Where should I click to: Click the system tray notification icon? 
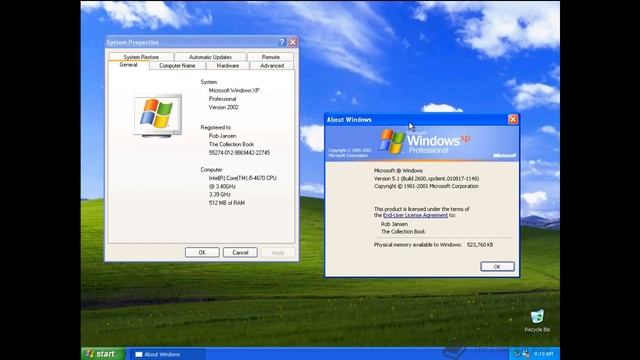(x=526, y=354)
